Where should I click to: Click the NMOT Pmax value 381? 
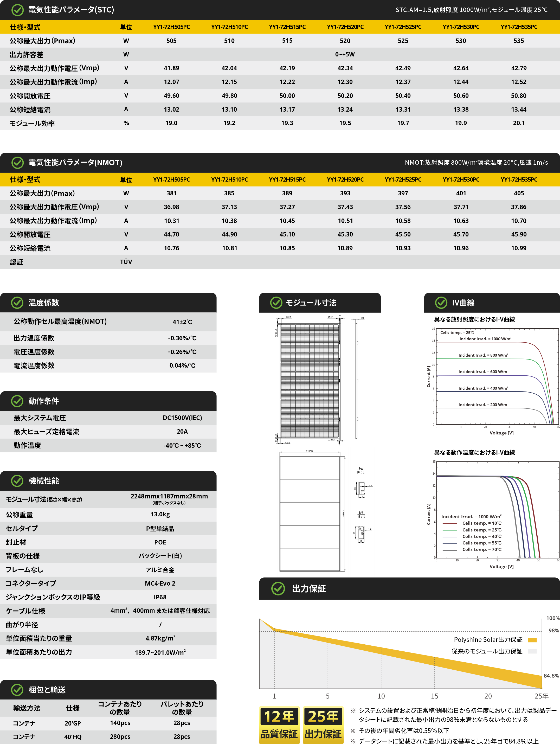coord(171,193)
